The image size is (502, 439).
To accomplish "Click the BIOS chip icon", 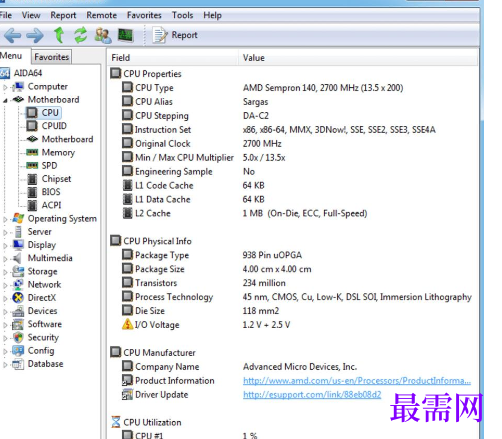I will pos(32,192).
